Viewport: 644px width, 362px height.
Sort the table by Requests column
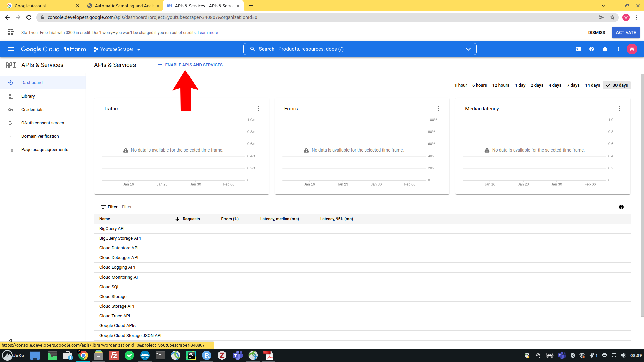click(191, 219)
